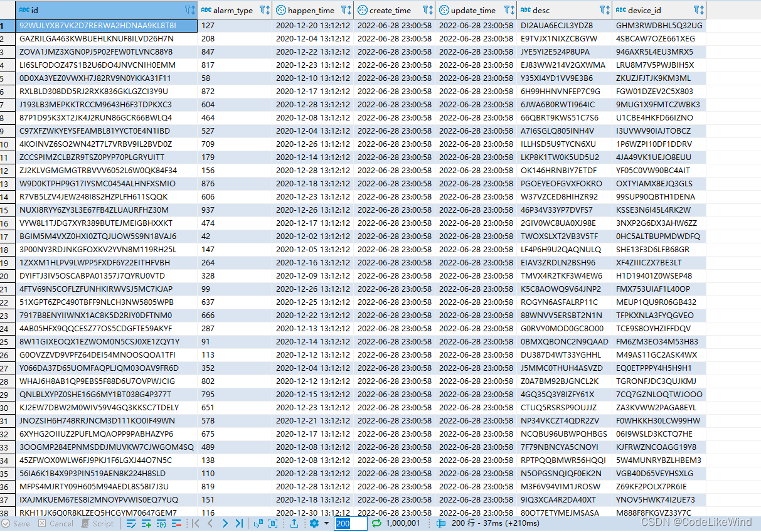Click the Delete row icon with red minus

pyautogui.click(x=176, y=523)
